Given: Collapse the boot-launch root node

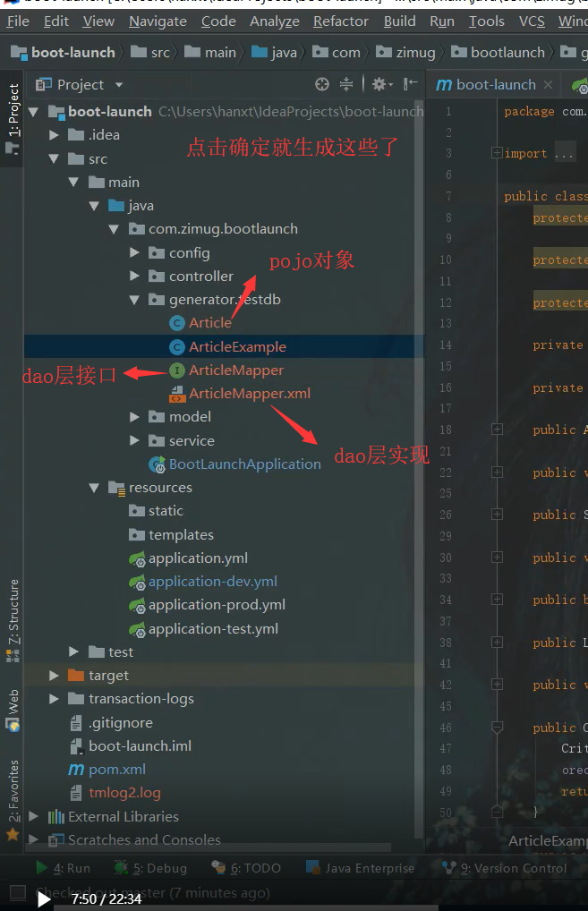Looking at the screenshot, I should (x=33, y=112).
